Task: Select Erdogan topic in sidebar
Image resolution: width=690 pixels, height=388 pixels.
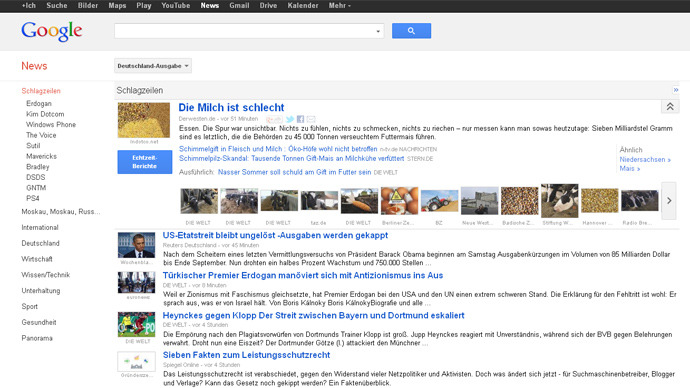Action: tap(39, 103)
